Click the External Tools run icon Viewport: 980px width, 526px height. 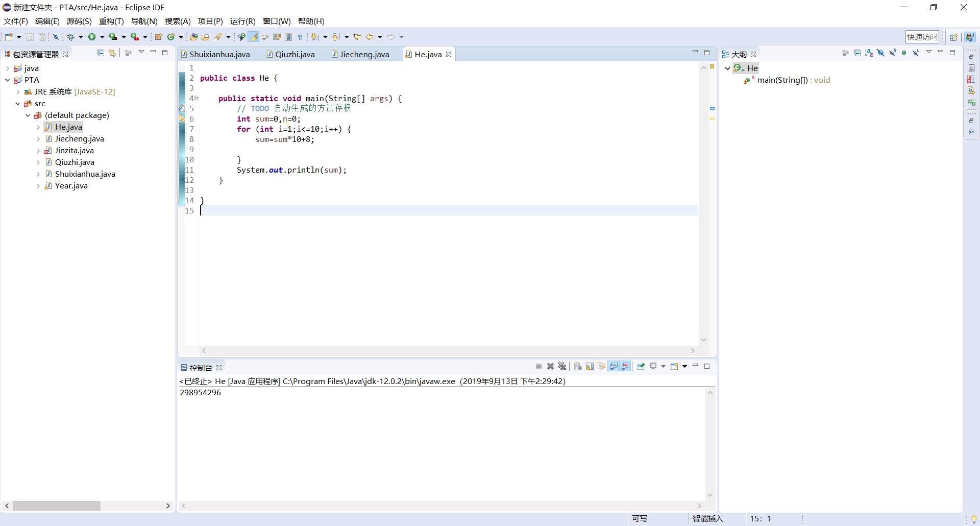point(135,37)
